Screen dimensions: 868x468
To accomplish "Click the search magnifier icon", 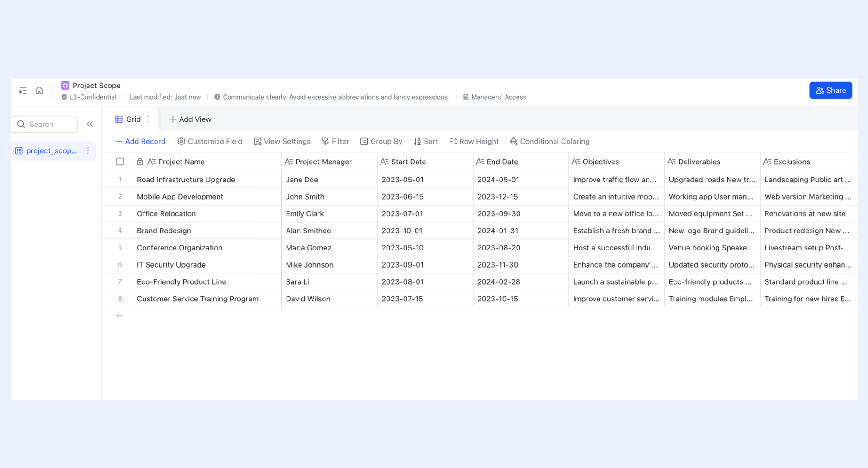I will (21, 124).
